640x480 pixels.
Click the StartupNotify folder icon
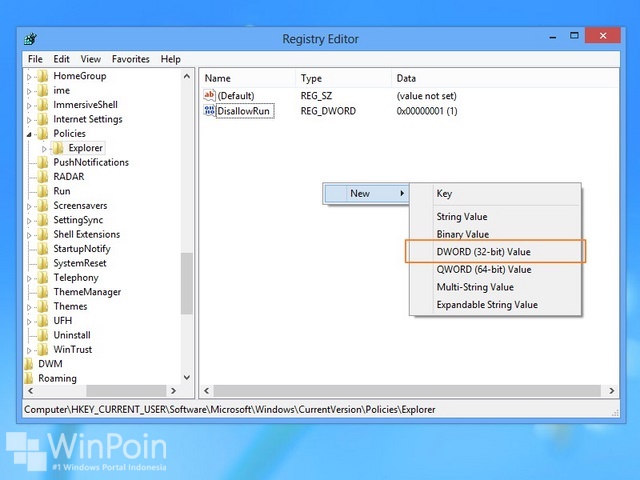point(43,249)
